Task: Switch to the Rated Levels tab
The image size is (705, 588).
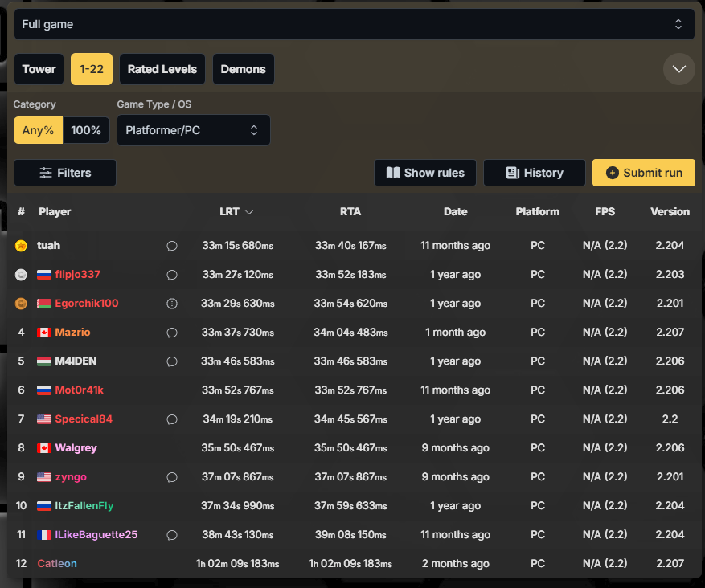Action: [162, 69]
